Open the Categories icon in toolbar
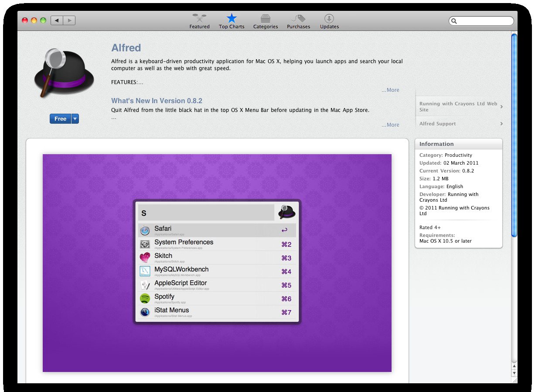 coord(266,19)
